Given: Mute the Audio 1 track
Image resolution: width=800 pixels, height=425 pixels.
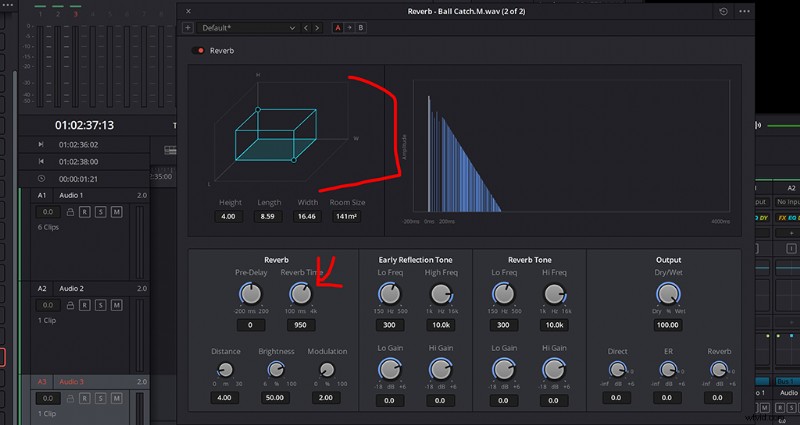Looking at the screenshot, I should [116, 212].
